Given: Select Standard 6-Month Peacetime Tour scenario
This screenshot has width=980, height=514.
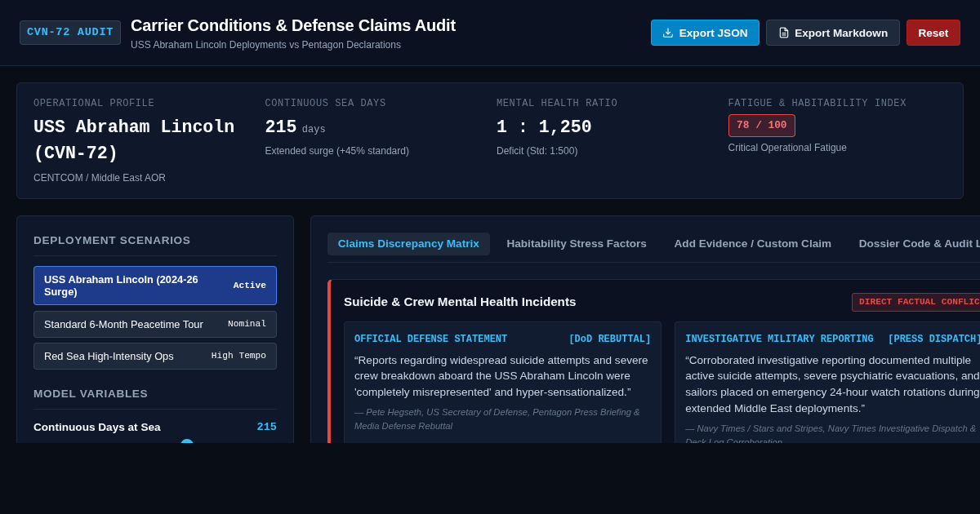Looking at the screenshot, I should pos(155,324).
